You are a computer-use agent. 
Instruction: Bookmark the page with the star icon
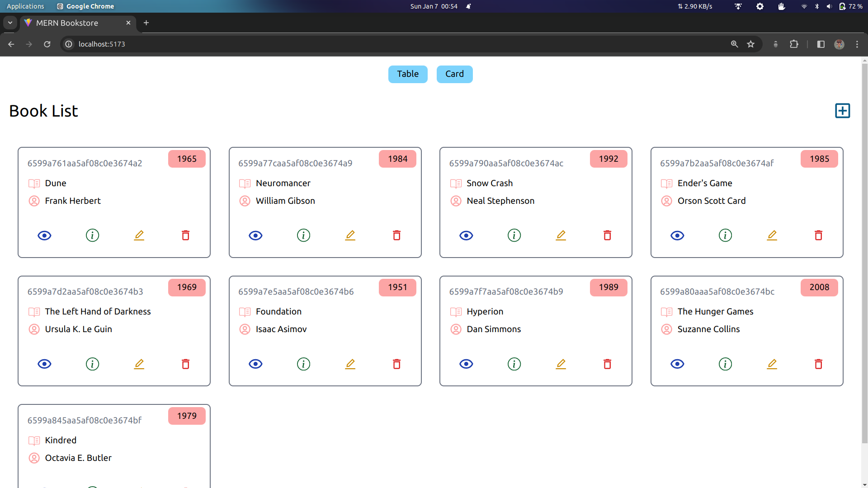(751, 44)
